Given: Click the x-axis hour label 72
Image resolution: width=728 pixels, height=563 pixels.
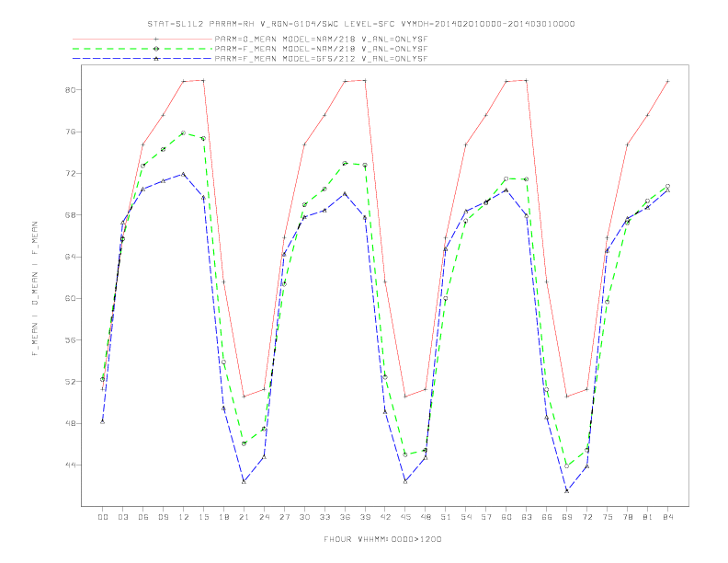Looking at the screenshot, I should click(x=587, y=517).
